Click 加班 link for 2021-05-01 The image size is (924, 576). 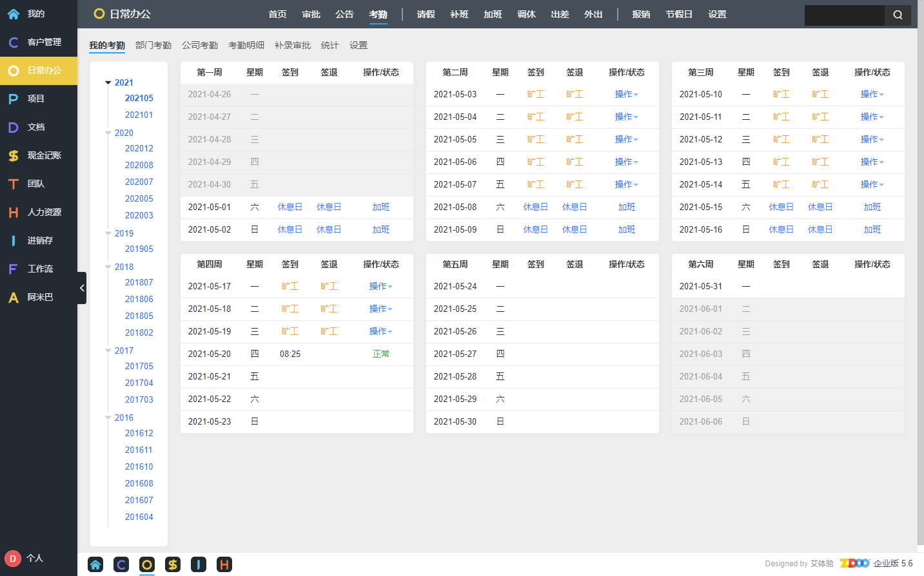[381, 207]
